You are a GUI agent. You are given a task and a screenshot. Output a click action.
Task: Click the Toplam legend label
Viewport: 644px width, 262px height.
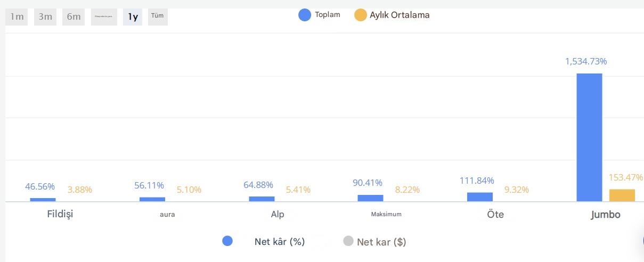(x=328, y=15)
